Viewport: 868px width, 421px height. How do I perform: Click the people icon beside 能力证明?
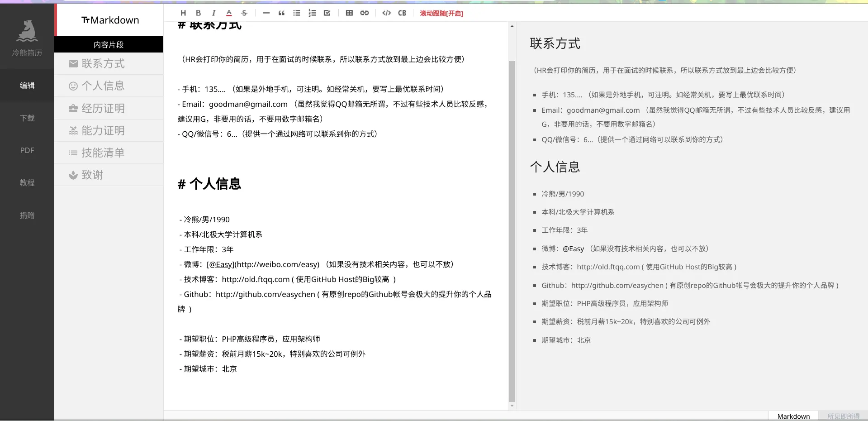pyautogui.click(x=73, y=130)
